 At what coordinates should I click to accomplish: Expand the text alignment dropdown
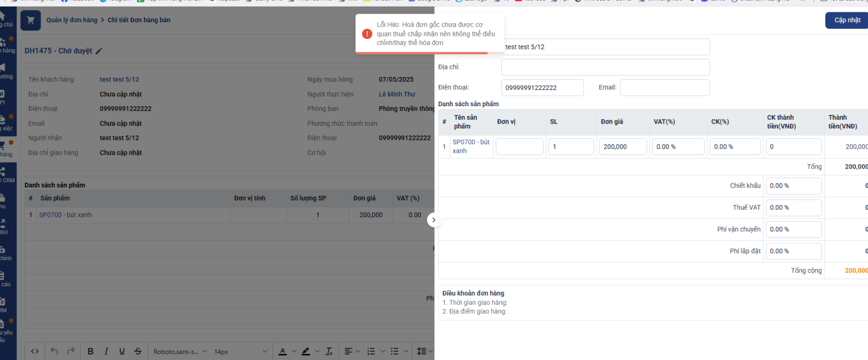pos(352,351)
